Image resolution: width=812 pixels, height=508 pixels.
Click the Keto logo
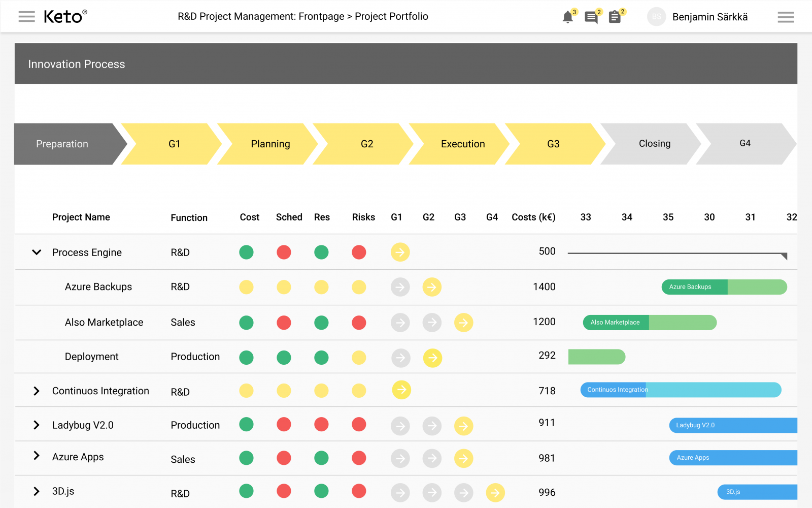click(65, 16)
